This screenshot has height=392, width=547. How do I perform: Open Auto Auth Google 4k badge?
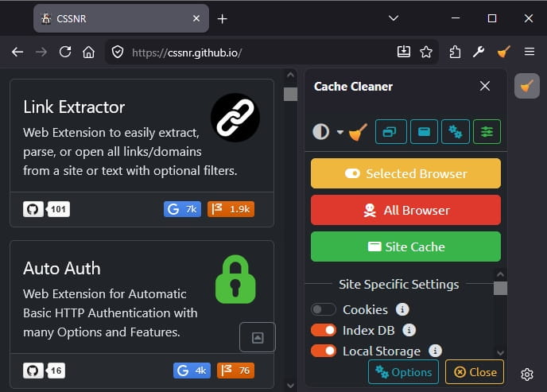(192, 371)
